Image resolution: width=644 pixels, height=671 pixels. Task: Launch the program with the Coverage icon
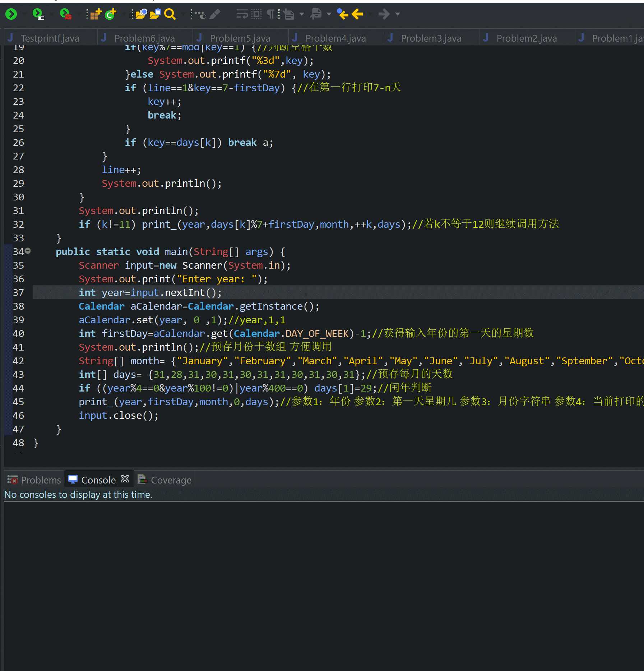click(x=38, y=14)
